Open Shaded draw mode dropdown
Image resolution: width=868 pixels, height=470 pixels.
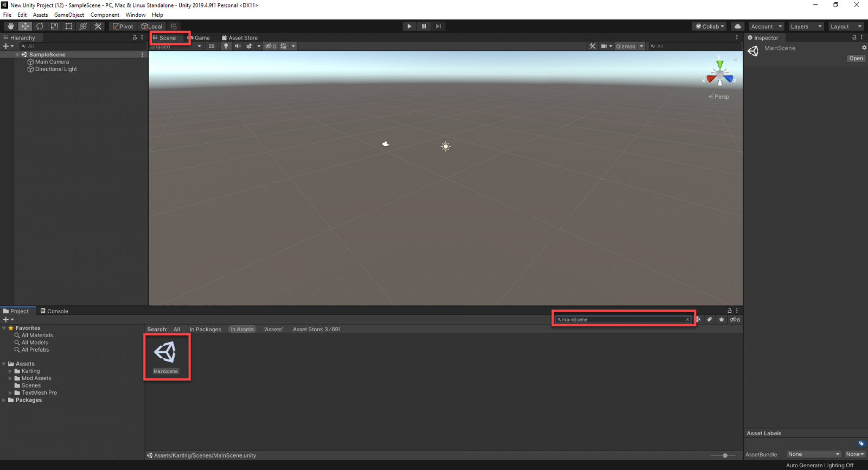[x=176, y=46]
